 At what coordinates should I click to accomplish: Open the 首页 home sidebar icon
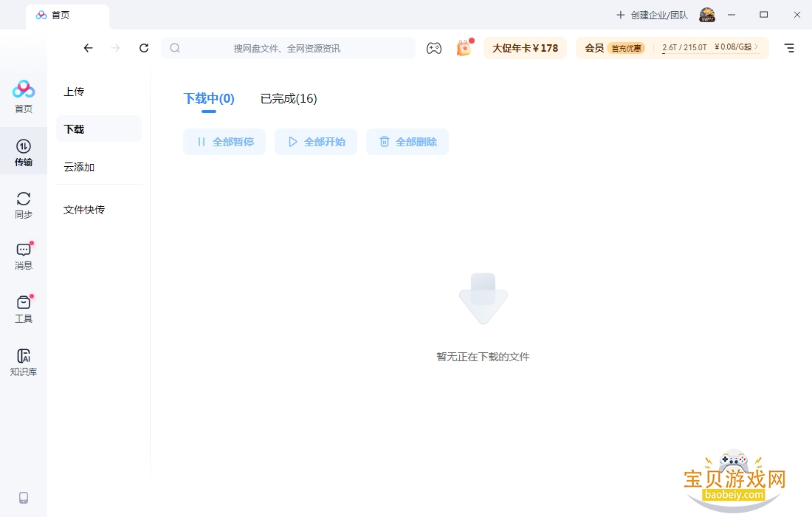tap(24, 96)
